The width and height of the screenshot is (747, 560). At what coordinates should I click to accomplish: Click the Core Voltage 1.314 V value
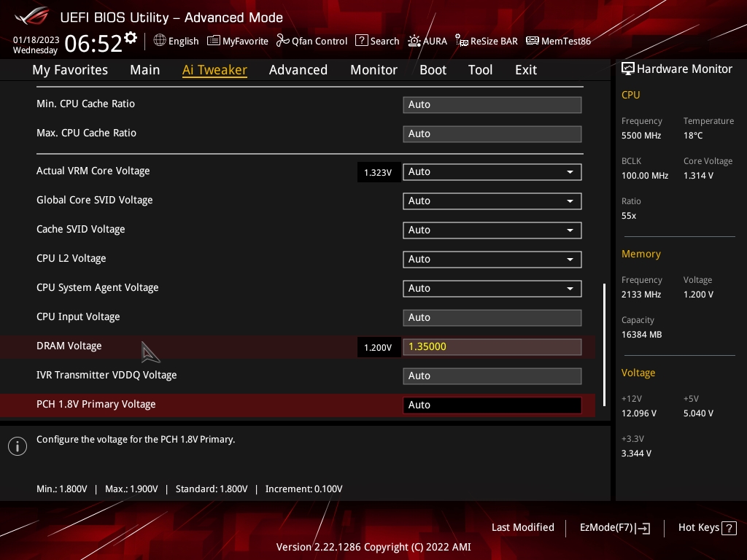tap(698, 176)
